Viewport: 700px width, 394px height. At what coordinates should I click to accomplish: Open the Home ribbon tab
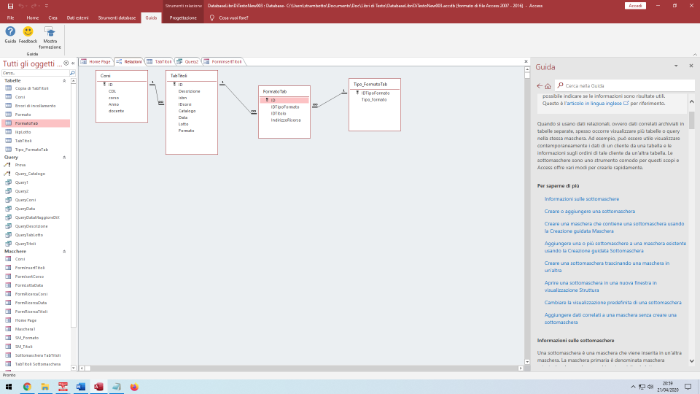click(x=33, y=18)
